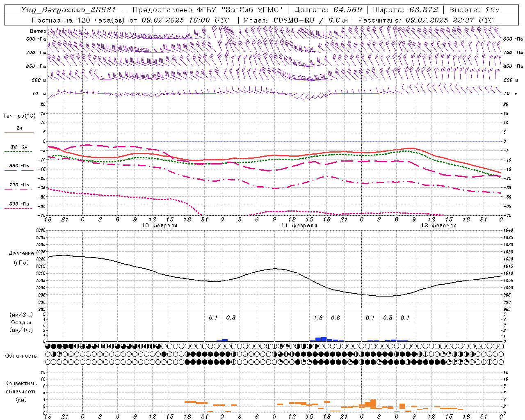The height and width of the screenshot is (420, 525).
Task: Click the Тем-ра(°C) temperature panel label
Action: click(x=20, y=116)
